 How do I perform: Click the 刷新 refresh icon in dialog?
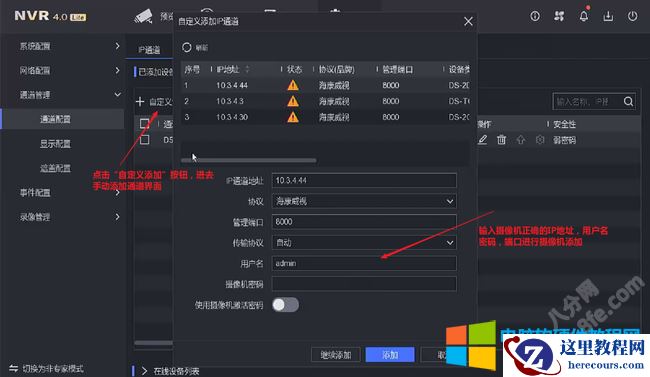point(187,47)
